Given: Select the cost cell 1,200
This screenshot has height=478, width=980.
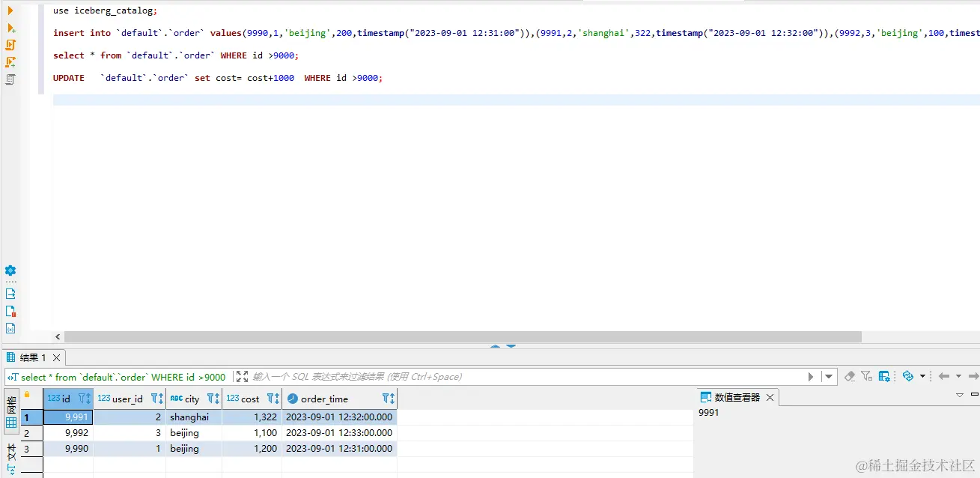Looking at the screenshot, I should 252,448.
